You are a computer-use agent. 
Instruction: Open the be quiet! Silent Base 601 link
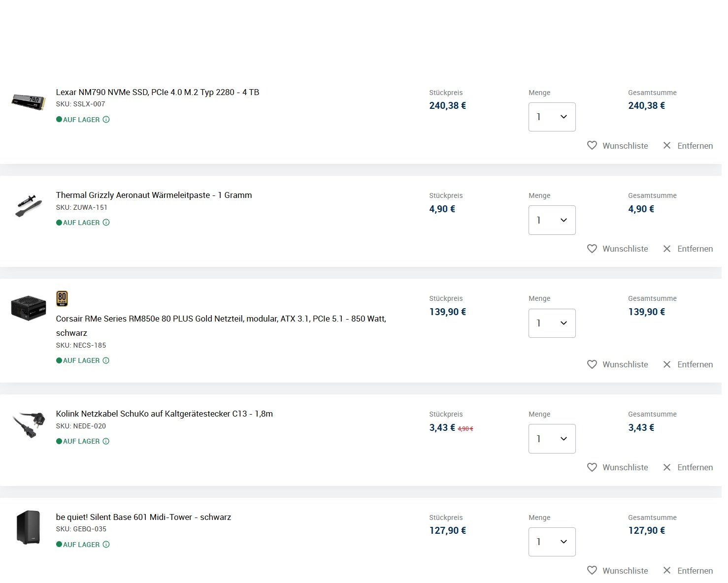coord(143,517)
